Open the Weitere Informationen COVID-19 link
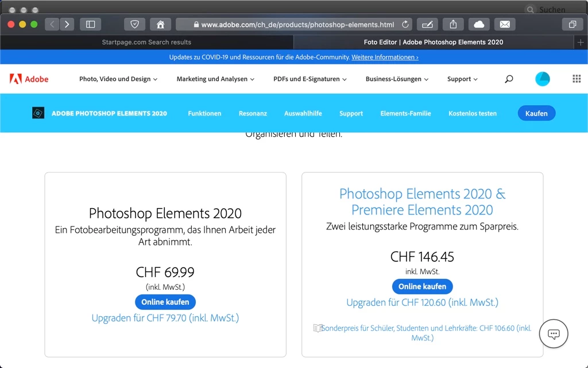The height and width of the screenshot is (368, 588). (385, 57)
